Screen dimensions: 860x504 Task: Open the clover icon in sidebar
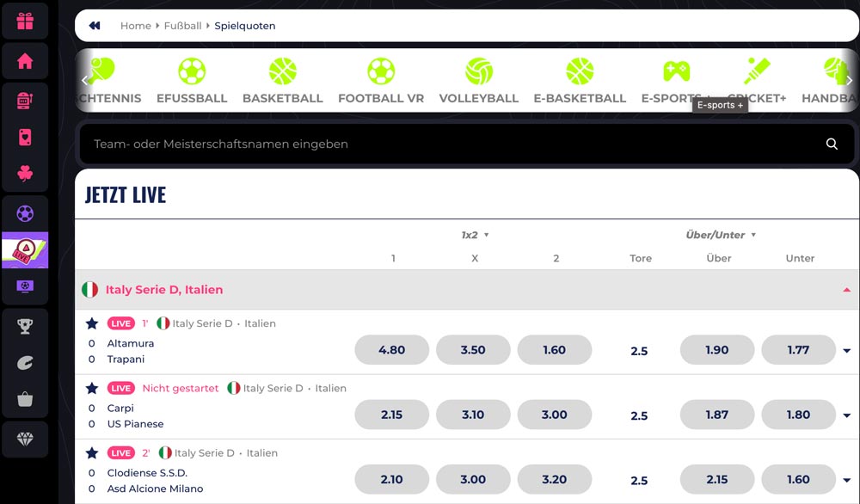tap(25, 173)
